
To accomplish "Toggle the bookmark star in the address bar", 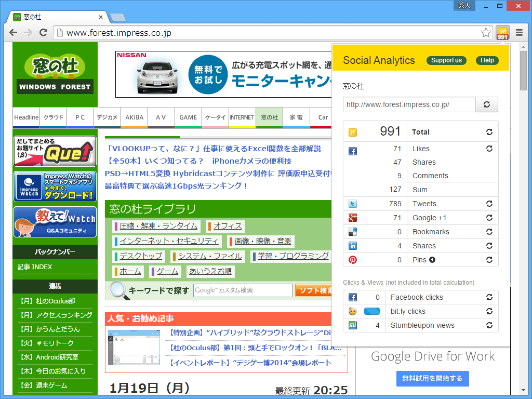I will [486, 32].
